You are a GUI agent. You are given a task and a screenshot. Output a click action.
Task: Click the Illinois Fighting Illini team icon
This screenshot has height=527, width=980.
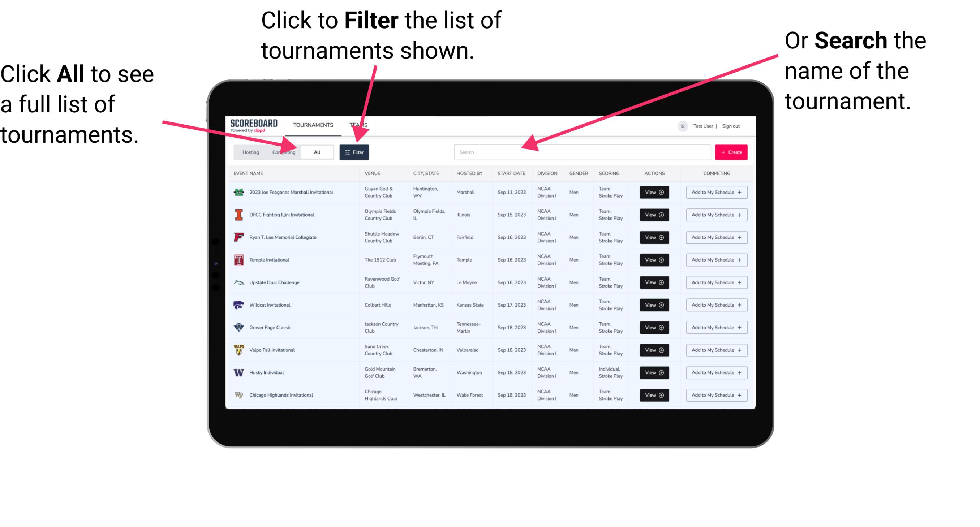tap(238, 216)
